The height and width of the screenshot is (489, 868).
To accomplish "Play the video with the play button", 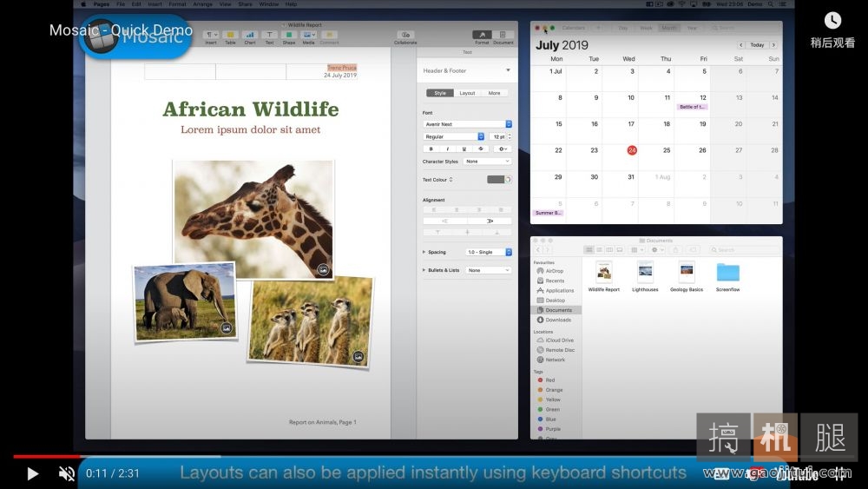I will (x=33, y=473).
